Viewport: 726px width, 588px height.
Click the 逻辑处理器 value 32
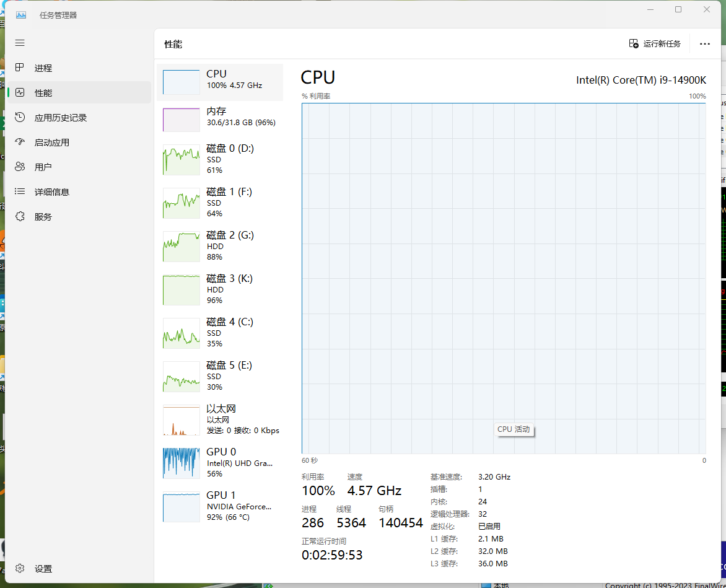(483, 514)
